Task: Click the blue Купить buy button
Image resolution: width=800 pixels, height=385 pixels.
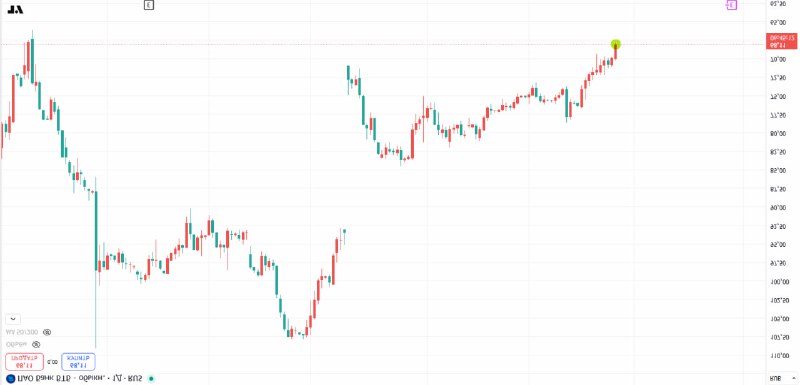Action: (x=78, y=362)
